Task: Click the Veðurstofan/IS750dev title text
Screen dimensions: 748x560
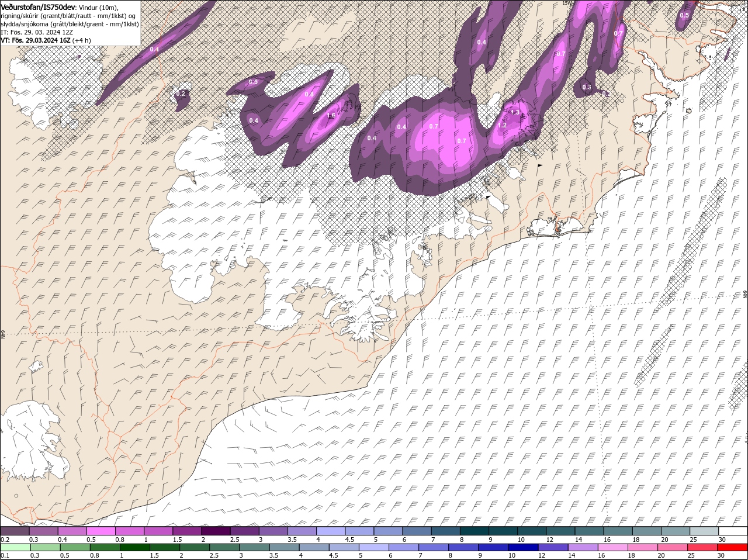Action: point(37,6)
